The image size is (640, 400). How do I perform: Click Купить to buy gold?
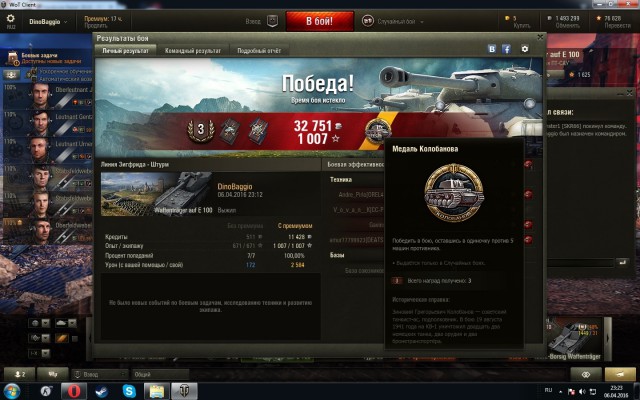tap(521, 26)
